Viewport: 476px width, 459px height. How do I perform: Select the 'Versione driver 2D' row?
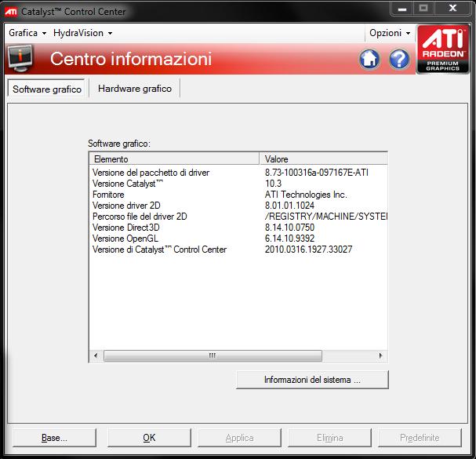[238, 206]
